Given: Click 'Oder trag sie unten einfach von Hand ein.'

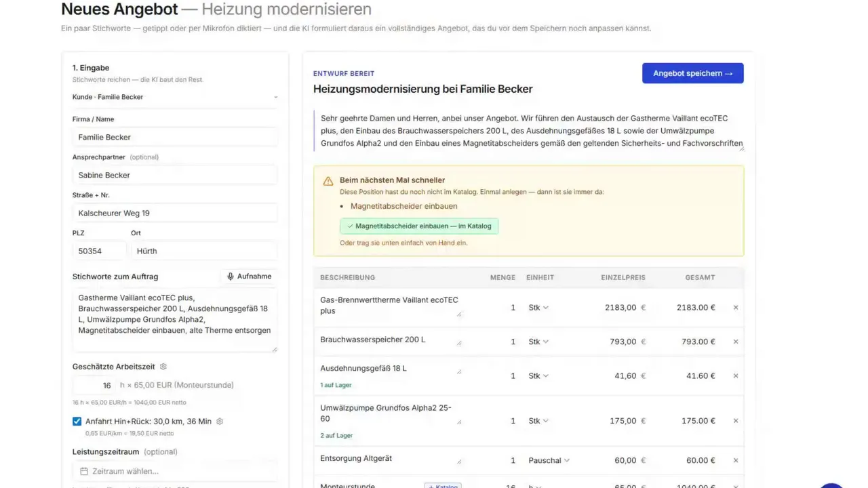Looking at the screenshot, I should [403, 243].
